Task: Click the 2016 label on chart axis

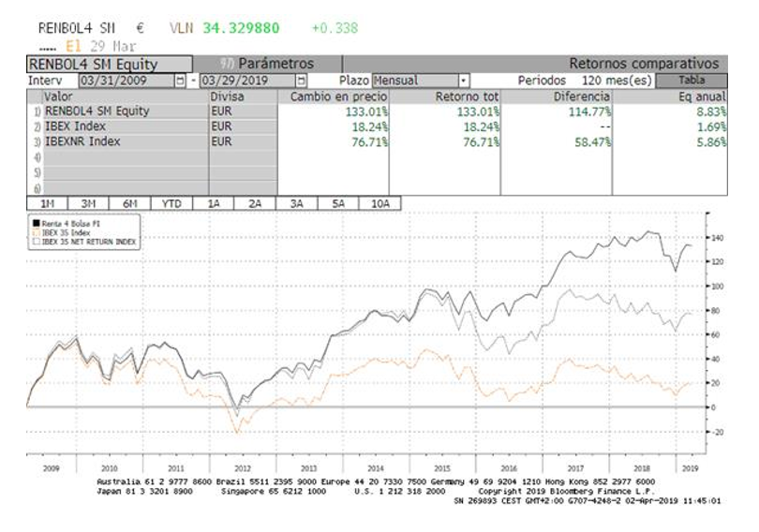Action: point(509,468)
